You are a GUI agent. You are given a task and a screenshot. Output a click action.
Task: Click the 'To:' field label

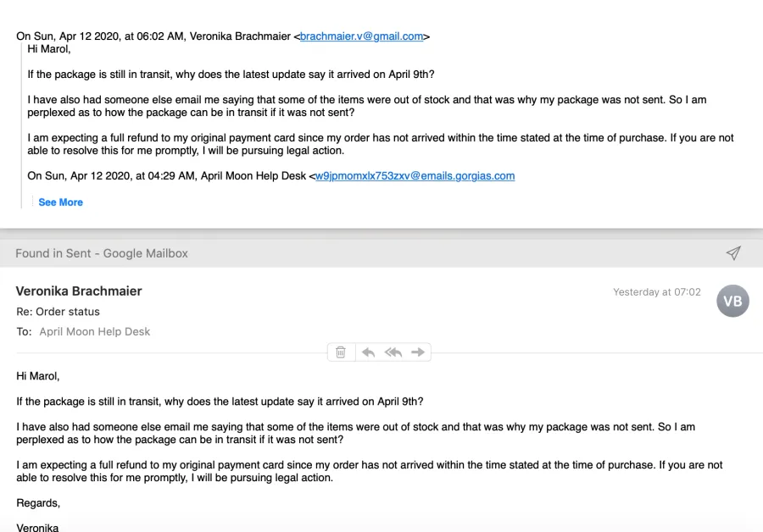24,331
